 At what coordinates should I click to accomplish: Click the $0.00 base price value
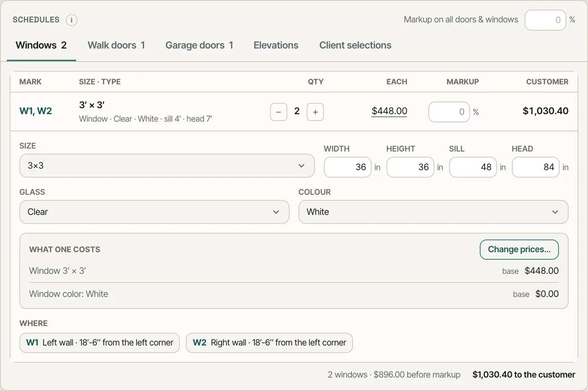547,294
